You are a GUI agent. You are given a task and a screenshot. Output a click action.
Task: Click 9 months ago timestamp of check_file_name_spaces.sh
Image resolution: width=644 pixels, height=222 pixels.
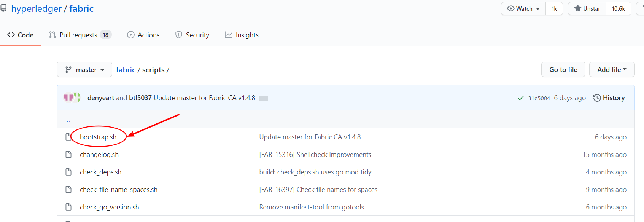(x=606, y=189)
